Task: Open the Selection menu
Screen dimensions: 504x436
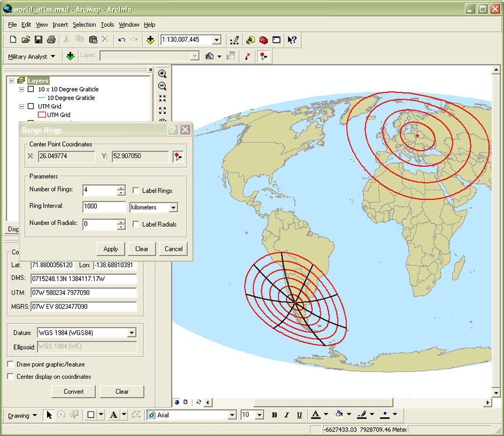Action: (84, 25)
